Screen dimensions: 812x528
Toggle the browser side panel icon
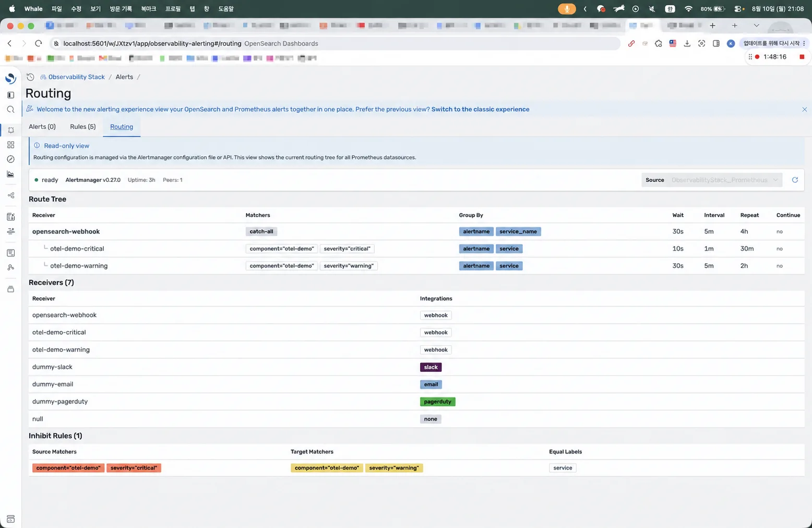click(716, 43)
